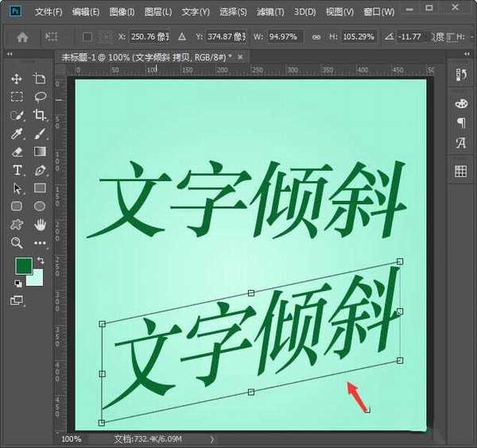Image resolution: width=477 pixels, height=448 pixels.
Task: Select the Horizontal Type tool
Action: (x=17, y=170)
